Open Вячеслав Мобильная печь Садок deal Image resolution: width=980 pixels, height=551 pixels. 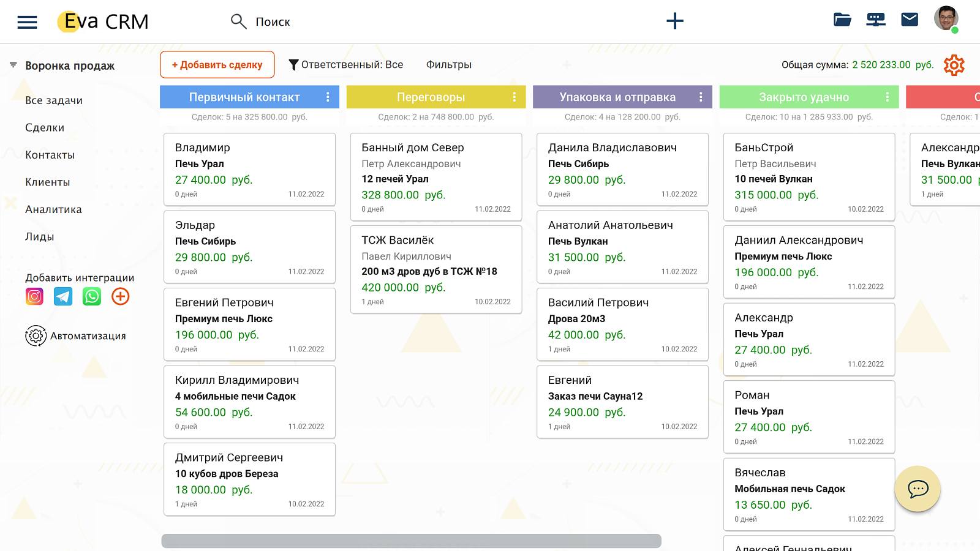(809, 495)
